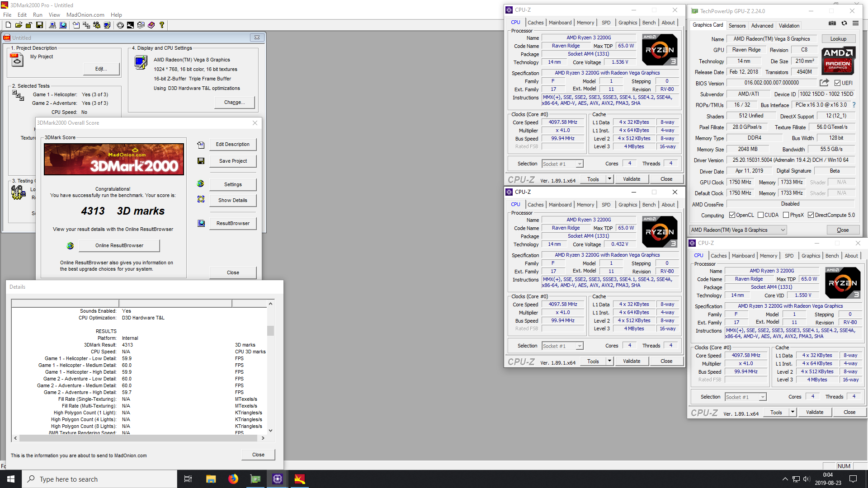Screen dimensions: 868x488
Task: Toggle the DirectCompute 5.0 checkbox
Action: click(x=811, y=215)
